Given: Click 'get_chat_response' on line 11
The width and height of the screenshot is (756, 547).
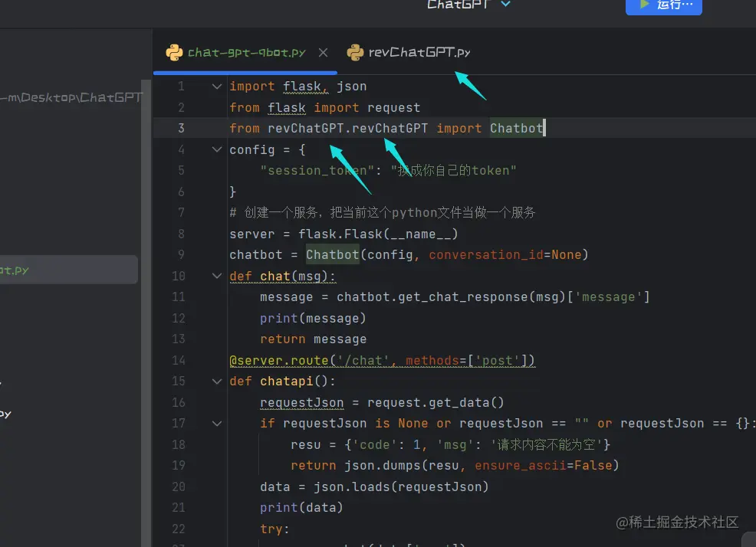Looking at the screenshot, I should coord(463,297).
